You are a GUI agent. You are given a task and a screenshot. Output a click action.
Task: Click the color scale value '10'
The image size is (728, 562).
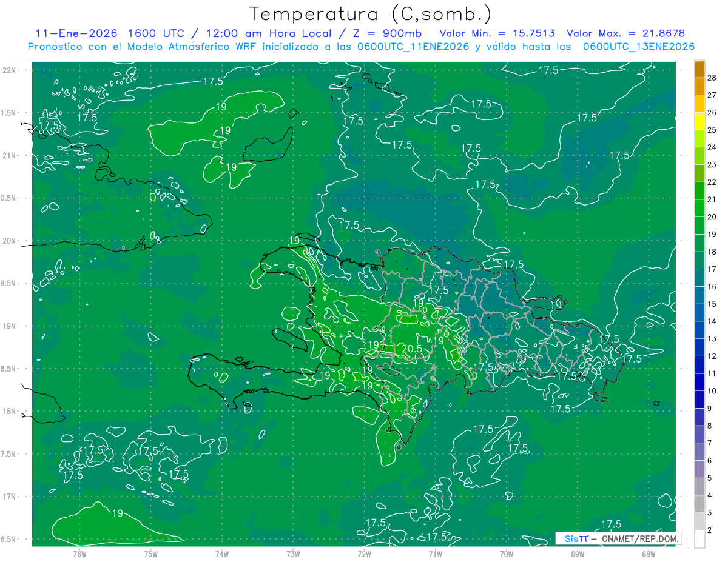(713, 391)
